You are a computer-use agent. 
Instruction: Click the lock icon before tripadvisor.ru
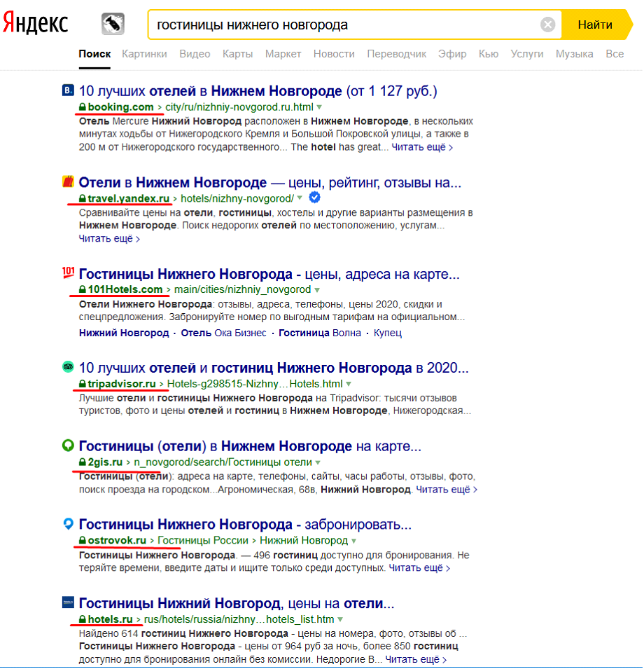pyautogui.click(x=83, y=384)
